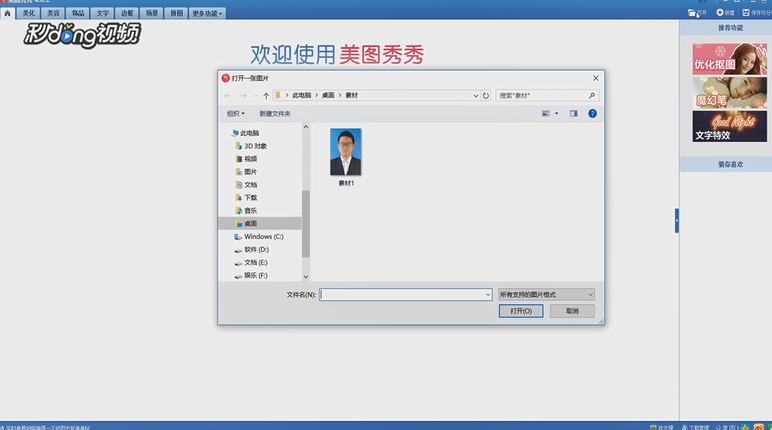Click the 打开 folder icon in the top bar
Screen dimensions: 772x430
click(692, 13)
